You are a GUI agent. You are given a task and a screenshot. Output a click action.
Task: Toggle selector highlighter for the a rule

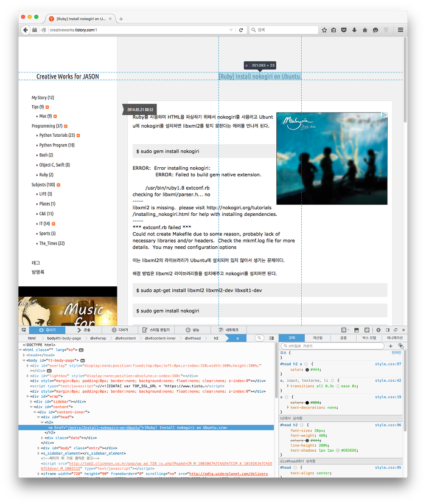click(x=287, y=397)
